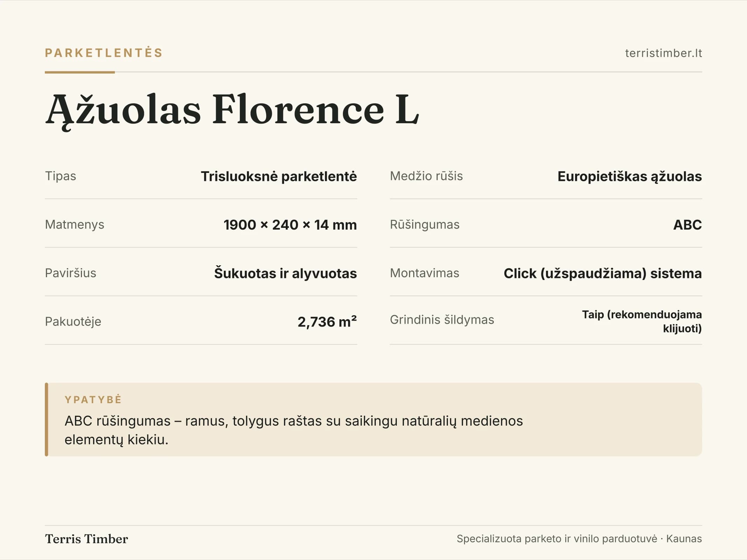The image size is (747, 560).
Task: Click the Montavimas label
Action: coord(424,273)
